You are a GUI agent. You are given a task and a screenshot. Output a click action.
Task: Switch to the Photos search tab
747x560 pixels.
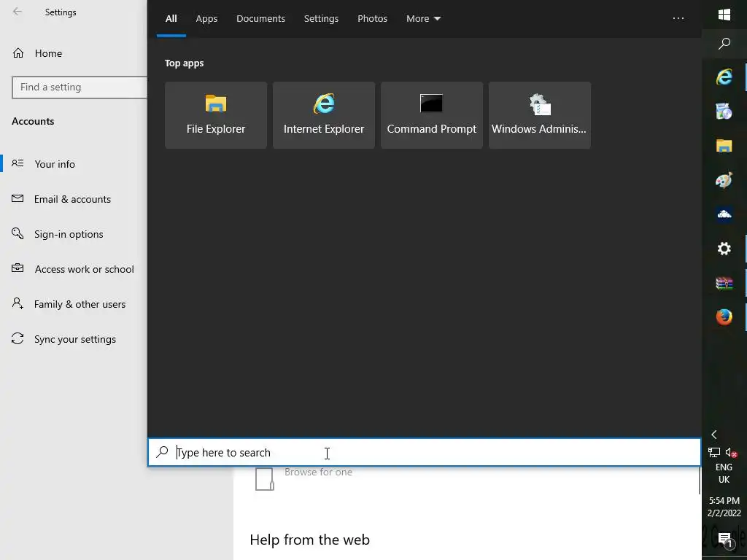(x=373, y=18)
